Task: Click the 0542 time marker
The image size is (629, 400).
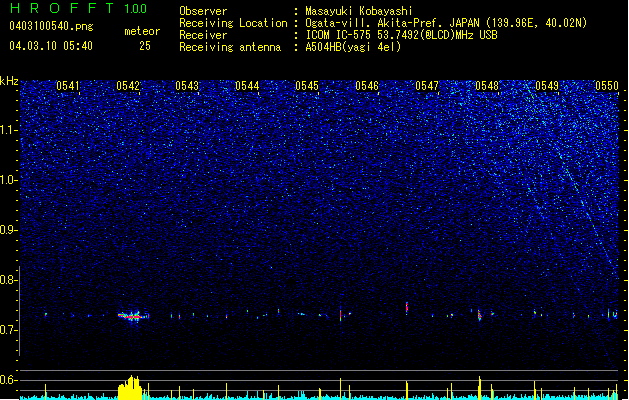Action: click(128, 86)
